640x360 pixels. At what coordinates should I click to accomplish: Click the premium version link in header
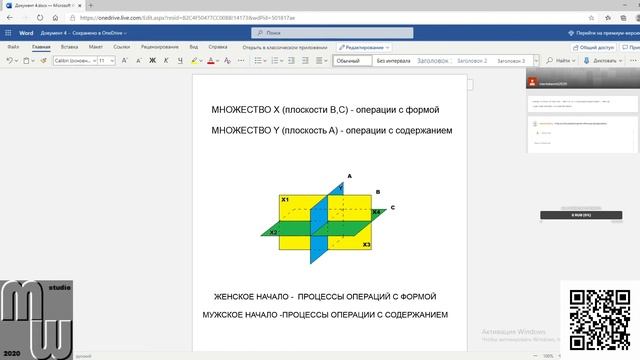(x=604, y=33)
